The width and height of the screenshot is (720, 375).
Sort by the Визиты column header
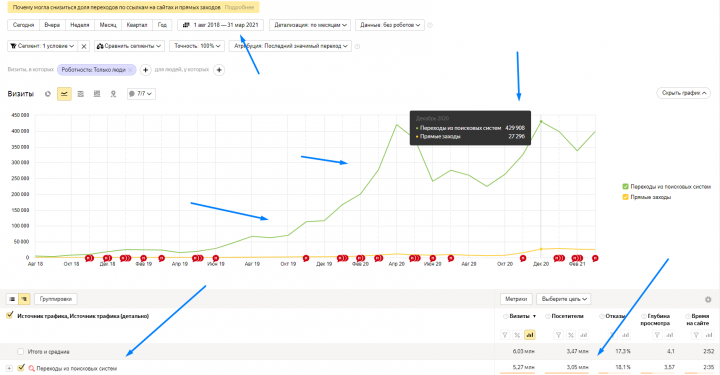pos(519,316)
